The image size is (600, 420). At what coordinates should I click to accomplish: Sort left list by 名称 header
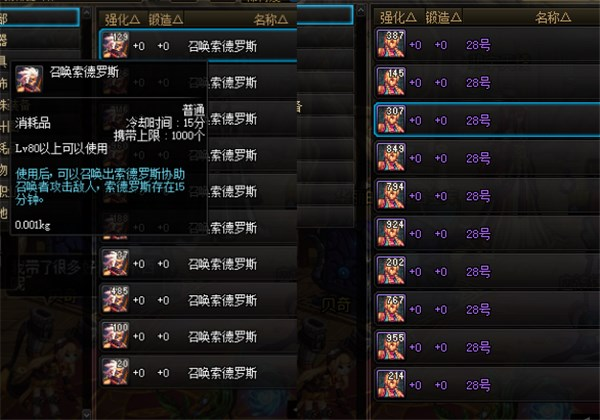[x=271, y=20]
